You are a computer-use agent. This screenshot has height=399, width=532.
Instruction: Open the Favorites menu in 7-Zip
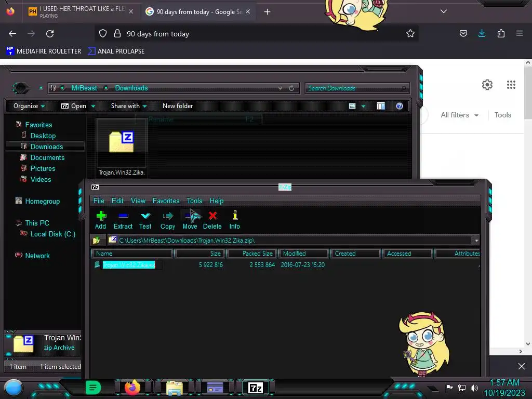pos(166,201)
